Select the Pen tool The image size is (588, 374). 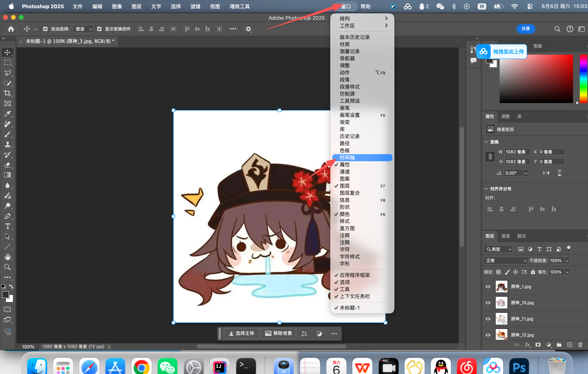(8, 216)
